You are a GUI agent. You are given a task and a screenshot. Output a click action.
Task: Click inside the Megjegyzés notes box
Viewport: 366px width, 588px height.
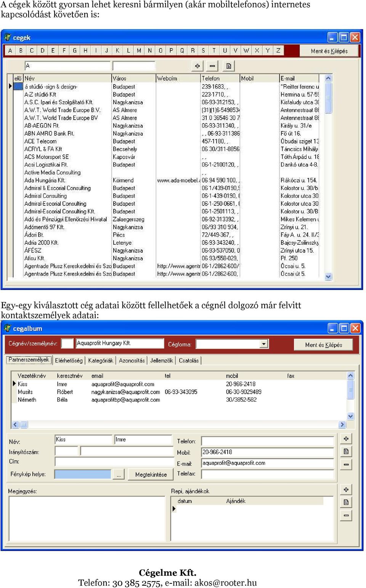87,518
